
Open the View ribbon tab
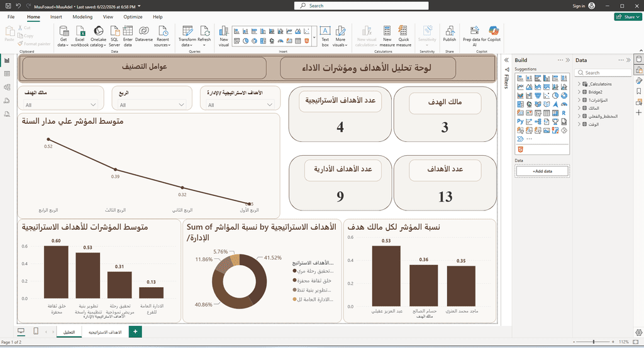[x=108, y=17]
